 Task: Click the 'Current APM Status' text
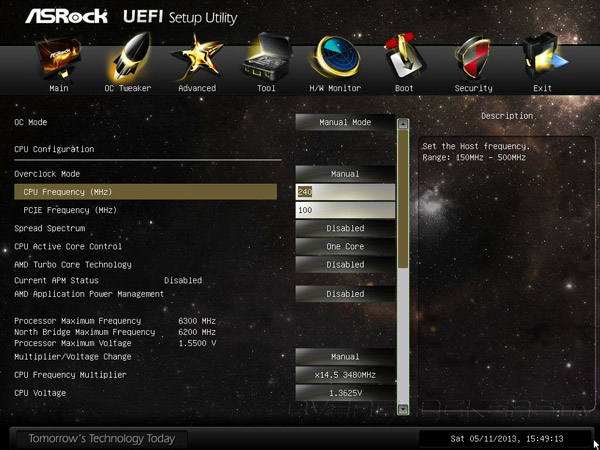(56, 280)
